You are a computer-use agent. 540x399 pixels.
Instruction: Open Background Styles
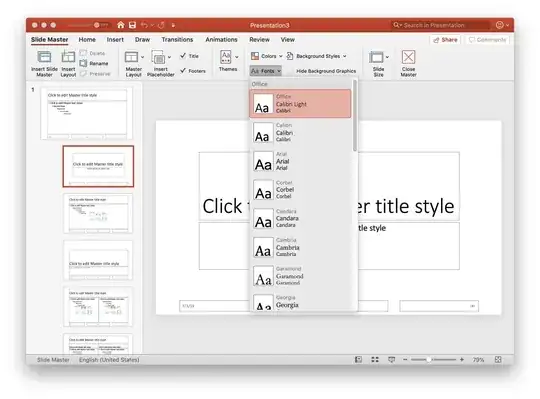coord(318,56)
